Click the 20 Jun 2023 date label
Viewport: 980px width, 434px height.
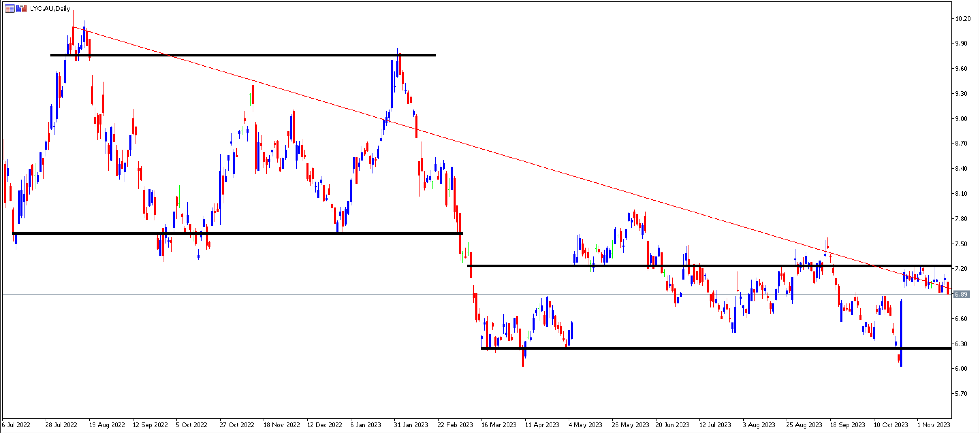pyautogui.click(x=673, y=425)
